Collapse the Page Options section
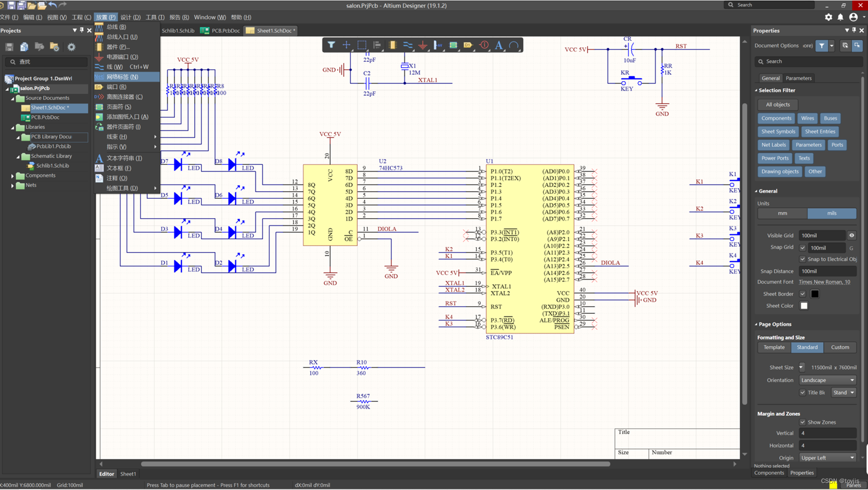The image size is (868, 490). pyautogui.click(x=756, y=324)
